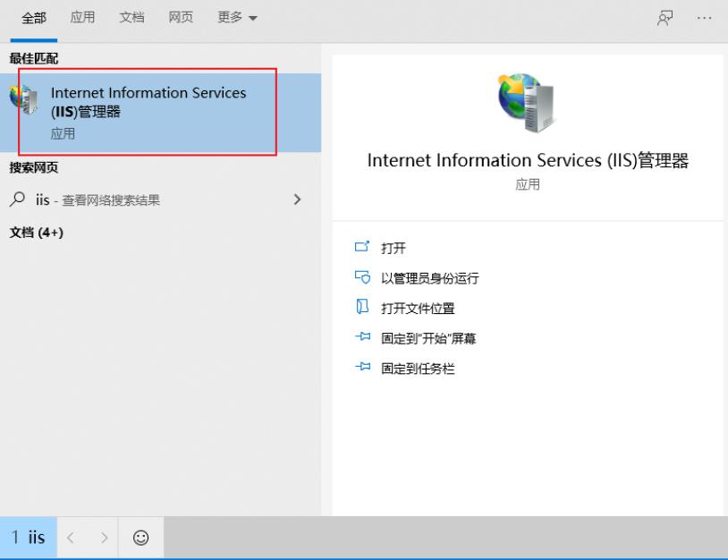Click the large IIS globe server icon
The image size is (728, 560).
[x=527, y=103]
